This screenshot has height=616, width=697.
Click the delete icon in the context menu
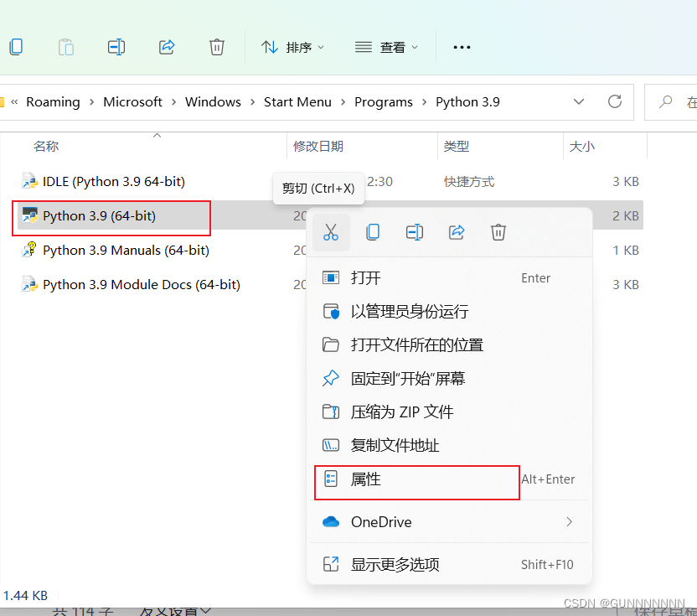[498, 232]
